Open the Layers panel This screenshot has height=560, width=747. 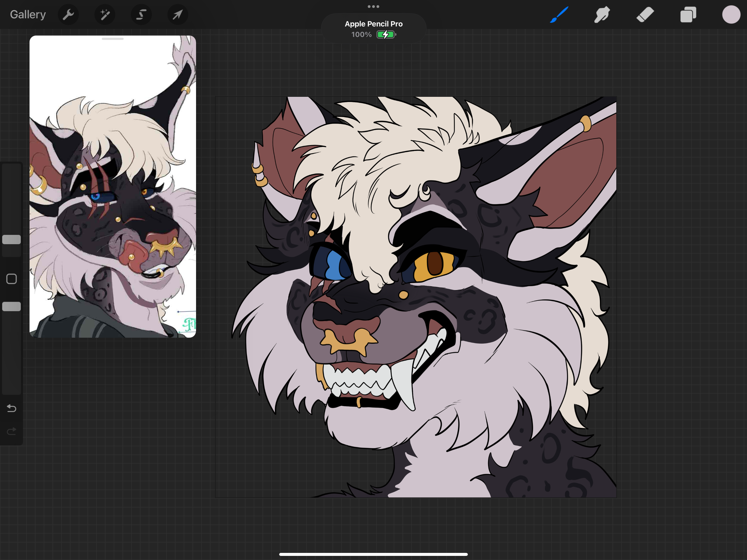click(x=688, y=14)
